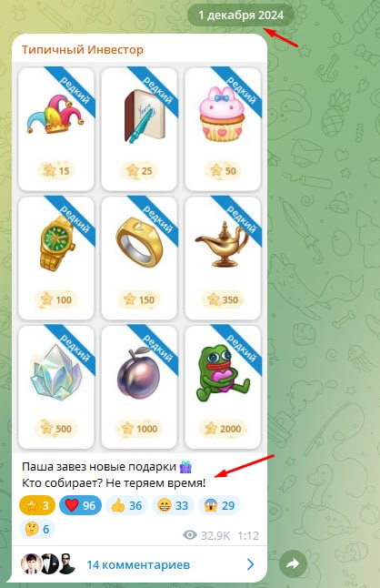Image resolution: width=380 pixels, height=588 pixels.
Task: Click the forward share arrow button
Action: (293, 563)
